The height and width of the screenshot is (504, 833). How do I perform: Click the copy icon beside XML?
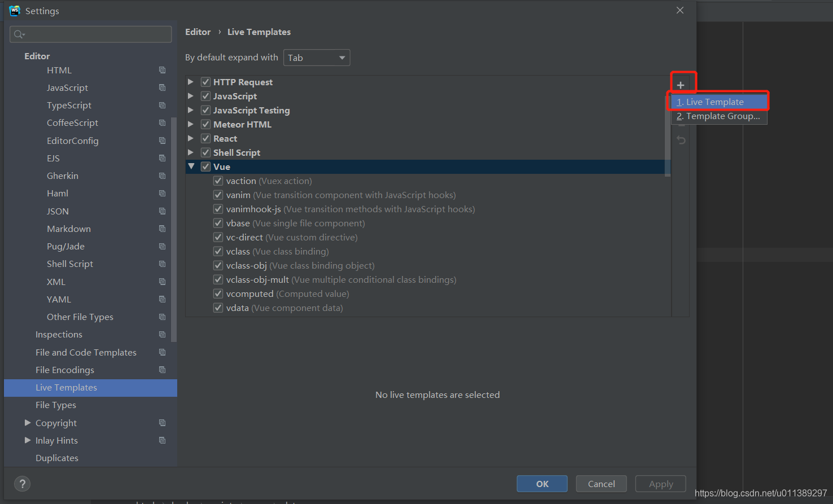click(163, 282)
